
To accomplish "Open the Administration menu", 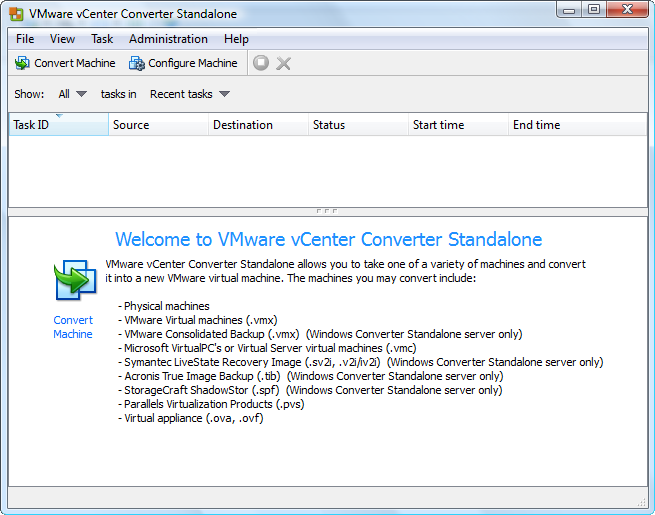I will pyautogui.click(x=168, y=39).
